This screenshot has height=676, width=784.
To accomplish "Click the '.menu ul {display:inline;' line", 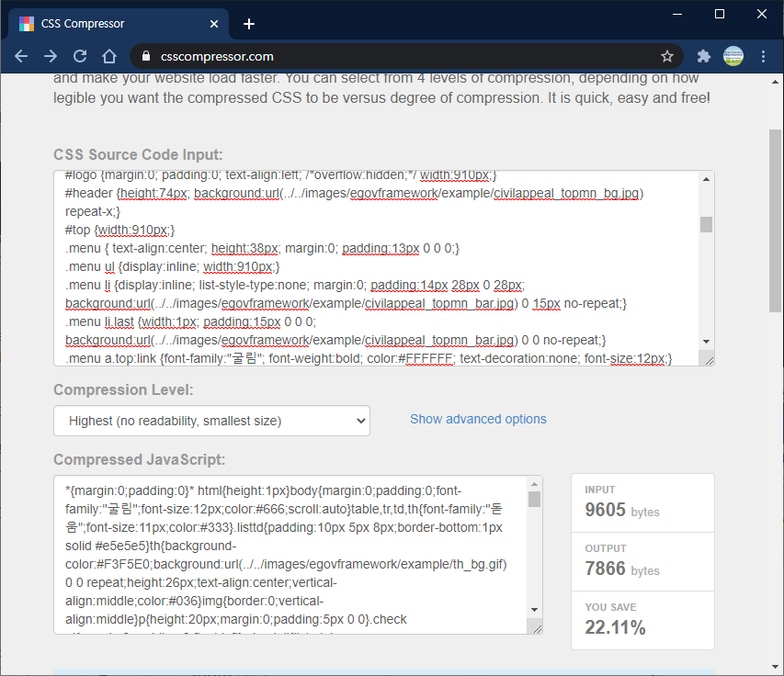I will 173,266.
